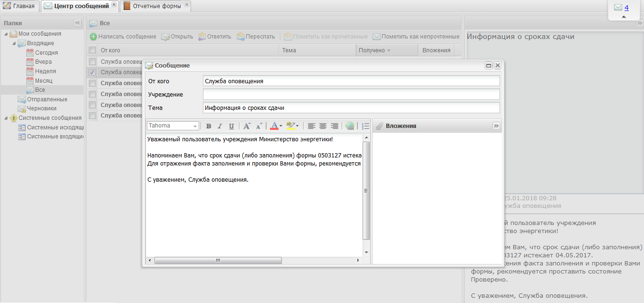Switch to the Главная tab
Viewport: 644px width, 303px height.
click(x=20, y=6)
